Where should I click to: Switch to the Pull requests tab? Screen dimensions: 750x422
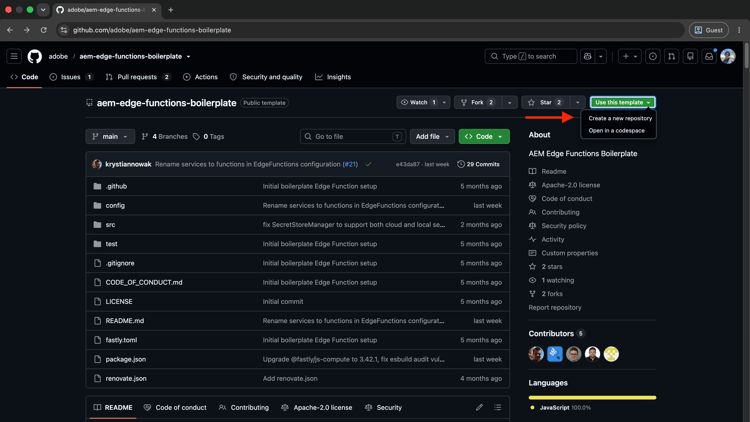(x=138, y=77)
